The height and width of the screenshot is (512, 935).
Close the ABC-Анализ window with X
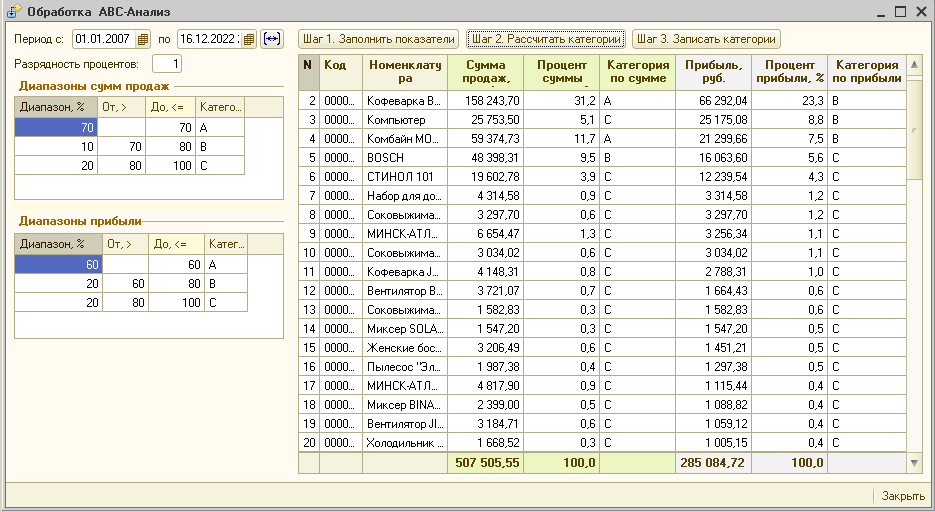tap(921, 11)
